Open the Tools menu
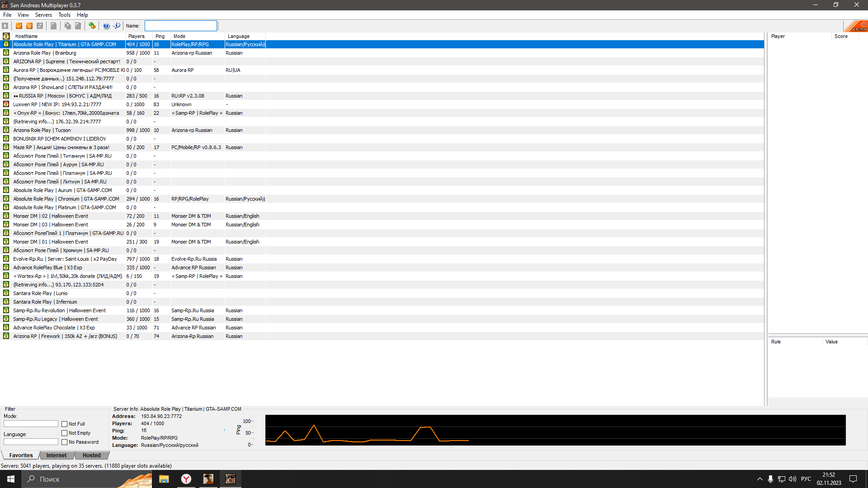 point(64,15)
